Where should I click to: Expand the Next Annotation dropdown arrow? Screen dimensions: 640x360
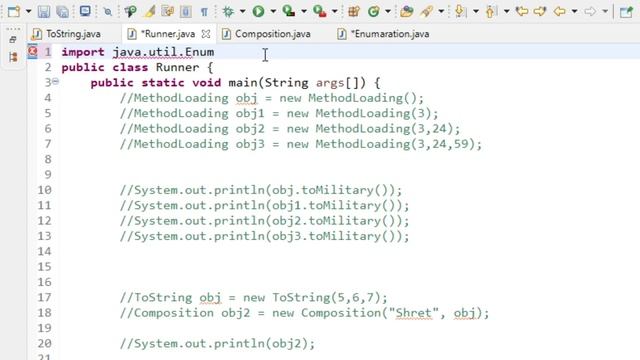coord(476,11)
